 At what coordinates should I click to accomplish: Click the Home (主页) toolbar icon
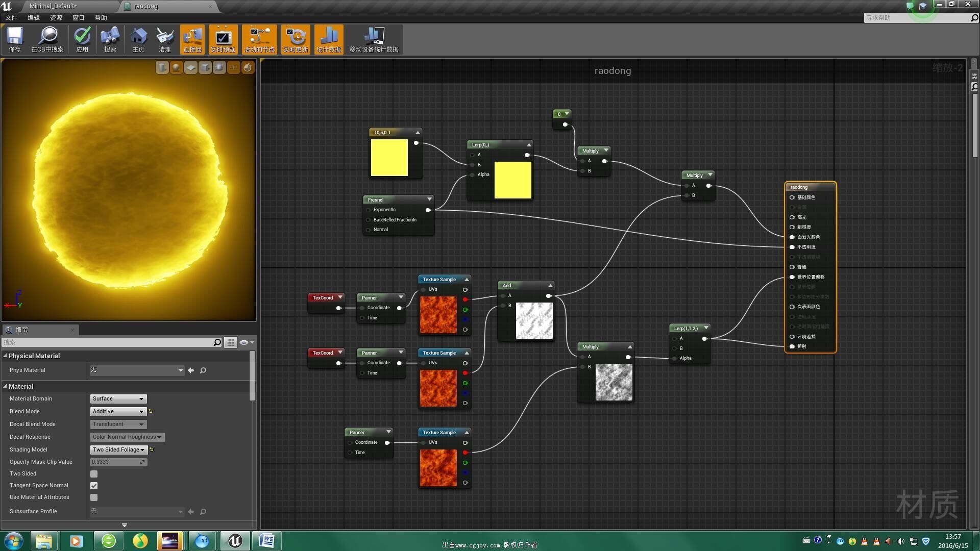[138, 39]
